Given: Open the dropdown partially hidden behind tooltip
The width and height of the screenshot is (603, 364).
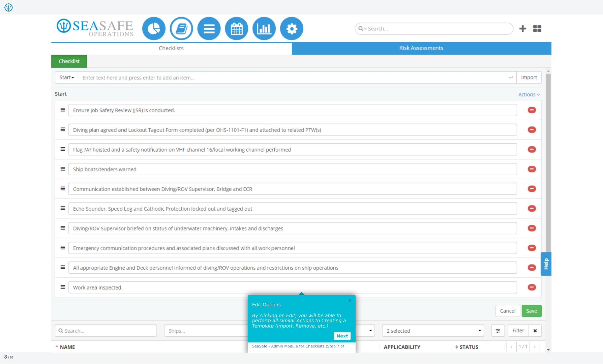Looking at the screenshot, I should (x=370, y=331).
